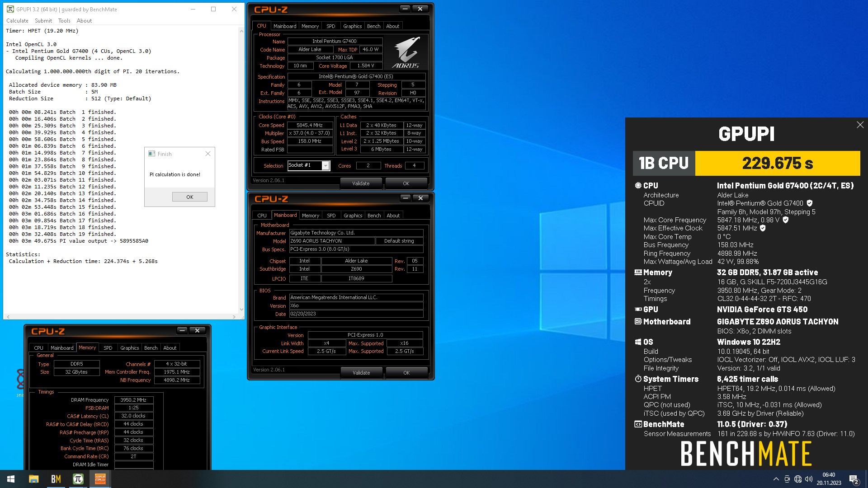The width and height of the screenshot is (868, 488).
Task: Click the AORUS eagle logo in CPU-Z
Action: (x=406, y=52)
